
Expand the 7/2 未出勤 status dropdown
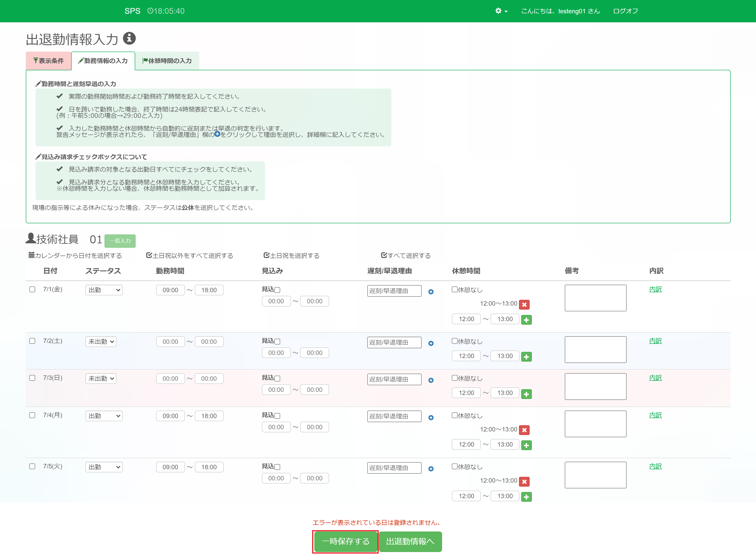click(101, 342)
